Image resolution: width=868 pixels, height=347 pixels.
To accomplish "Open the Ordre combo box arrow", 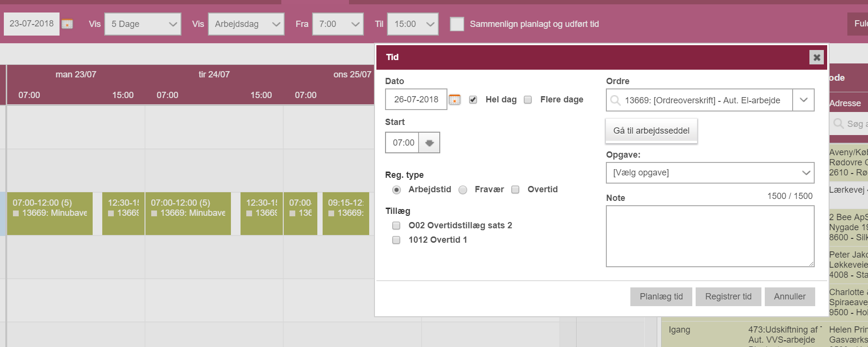I will click(x=804, y=100).
